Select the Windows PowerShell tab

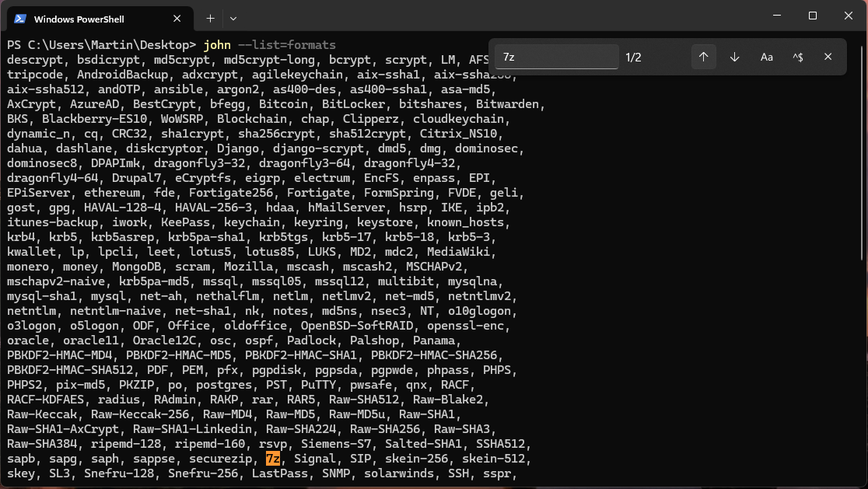(100, 19)
